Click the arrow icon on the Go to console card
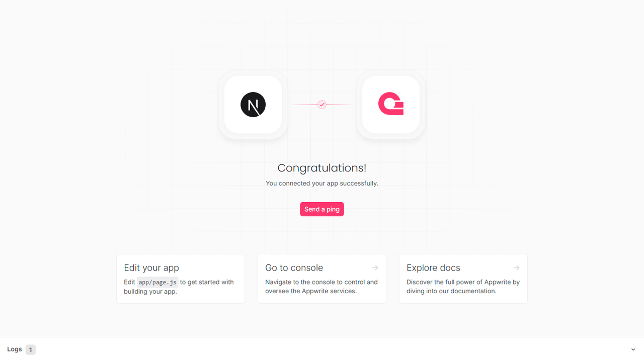The width and height of the screenshot is (644, 362). [x=375, y=267]
